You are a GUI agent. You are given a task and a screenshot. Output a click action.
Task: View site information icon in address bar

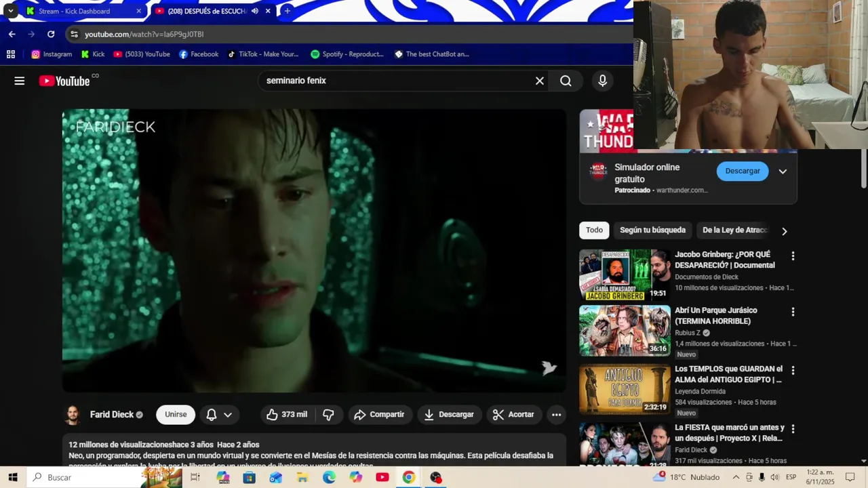pyautogui.click(x=74, y=34)
